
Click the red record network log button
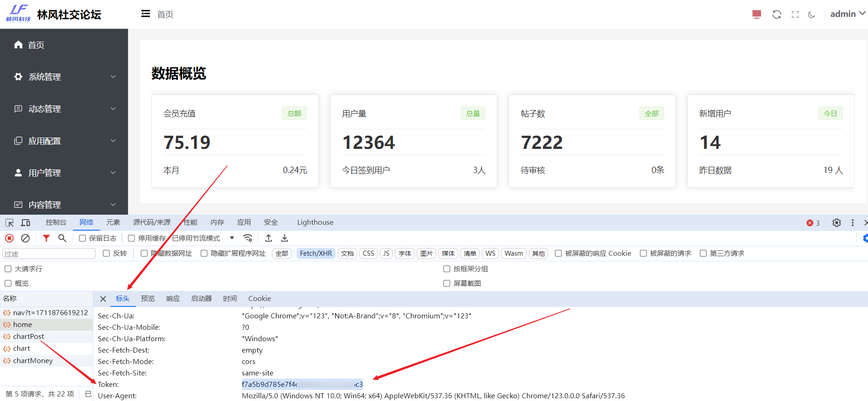(9, 238)
